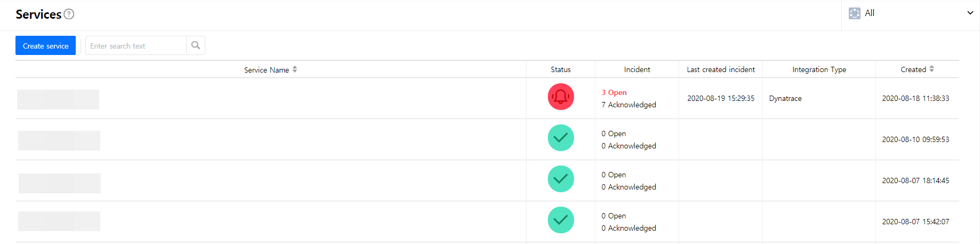This screenshot has width=980, height=244.
Task: Click the Incident column header
Action: click(637, 69)
